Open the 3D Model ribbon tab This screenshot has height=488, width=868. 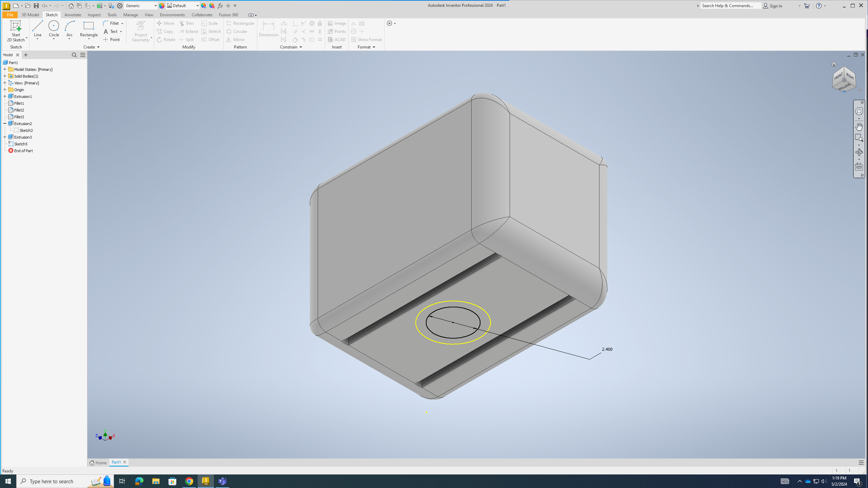click(30, 15)
